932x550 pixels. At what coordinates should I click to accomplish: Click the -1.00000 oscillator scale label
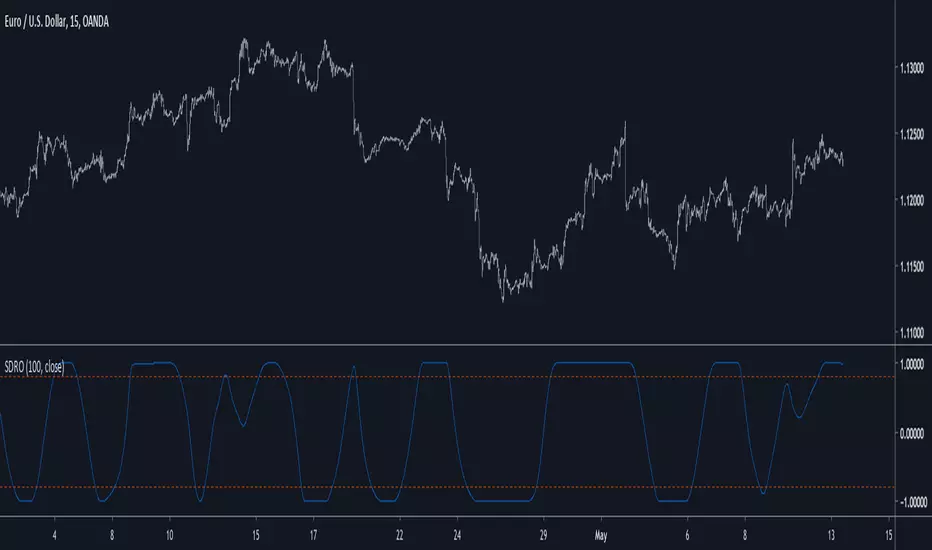(x=912, y=503)
